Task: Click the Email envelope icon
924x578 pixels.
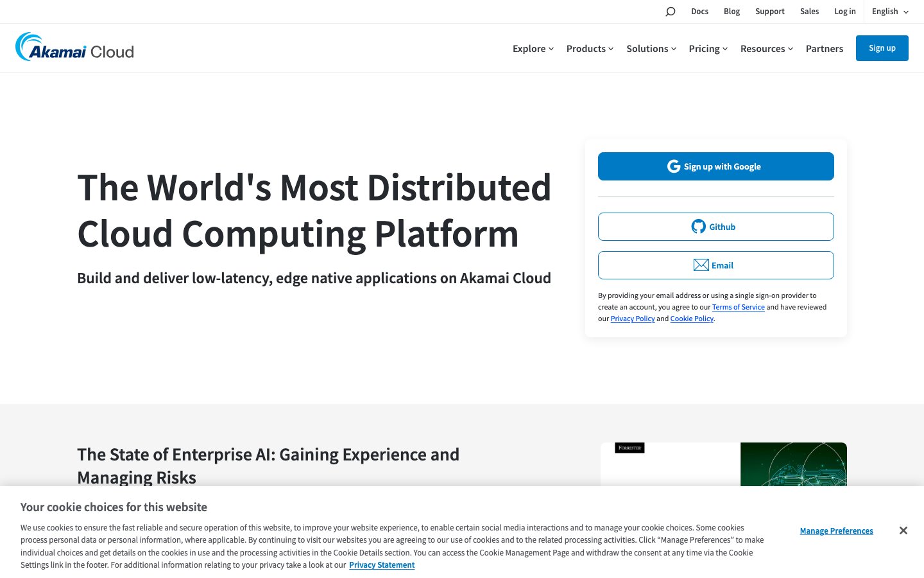Action: click(701, 265)
